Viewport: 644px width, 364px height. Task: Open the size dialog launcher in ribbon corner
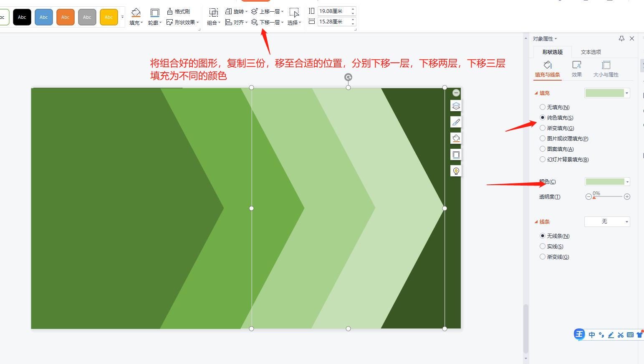pos(355,29)
